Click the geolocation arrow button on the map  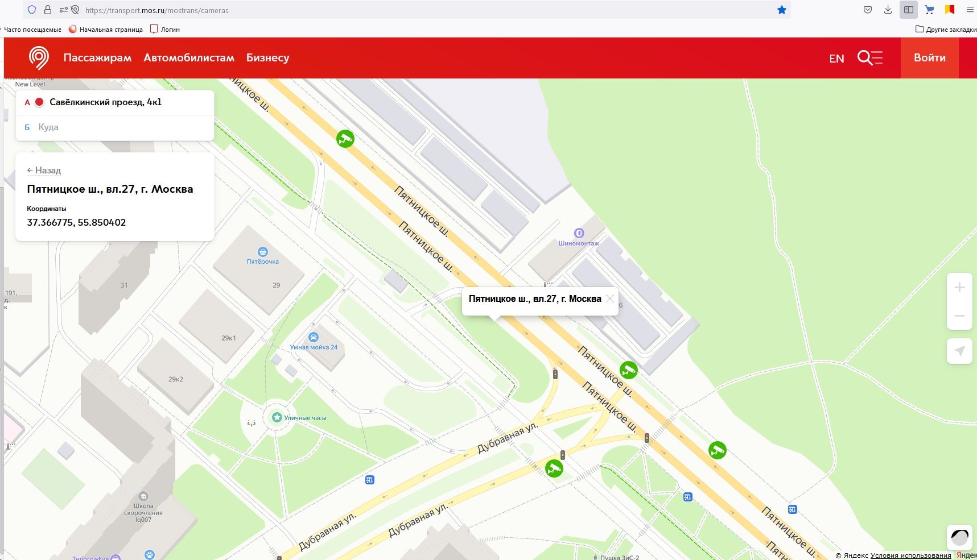959,351
